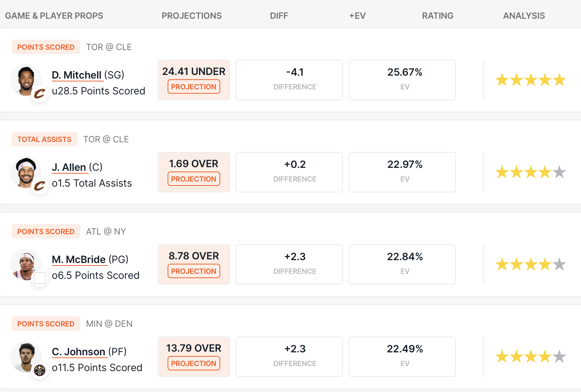Sort by the +EV column header
The image size is (581, 392).
(x=357, y=16)
